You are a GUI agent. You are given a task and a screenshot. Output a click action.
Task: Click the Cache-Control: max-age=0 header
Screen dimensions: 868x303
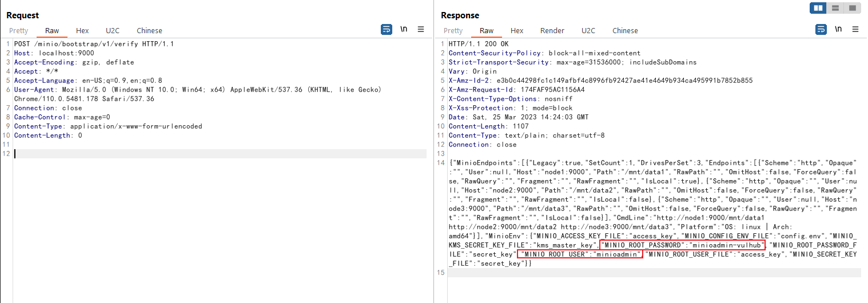coord(62,117)
